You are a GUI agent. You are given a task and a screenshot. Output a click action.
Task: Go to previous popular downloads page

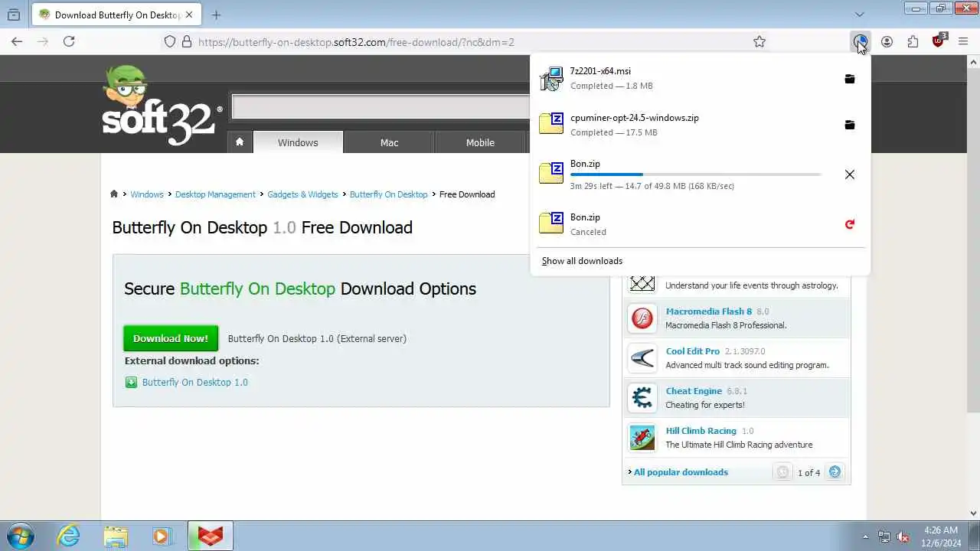click(782, 472)
